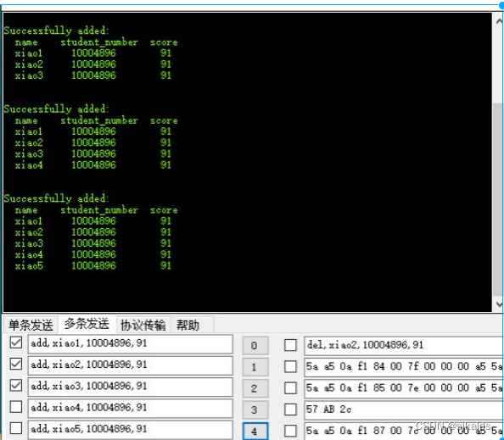Image resolution: width=504 pixels, height=440 pixels.
Task: Enable the add,xiao5 command checkbox
Action: coord(16,428)
